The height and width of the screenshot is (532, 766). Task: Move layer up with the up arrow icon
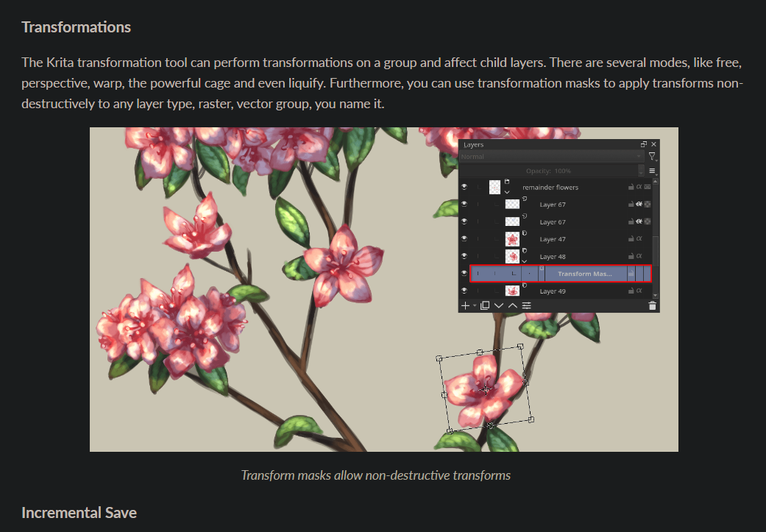coord(513,305)
